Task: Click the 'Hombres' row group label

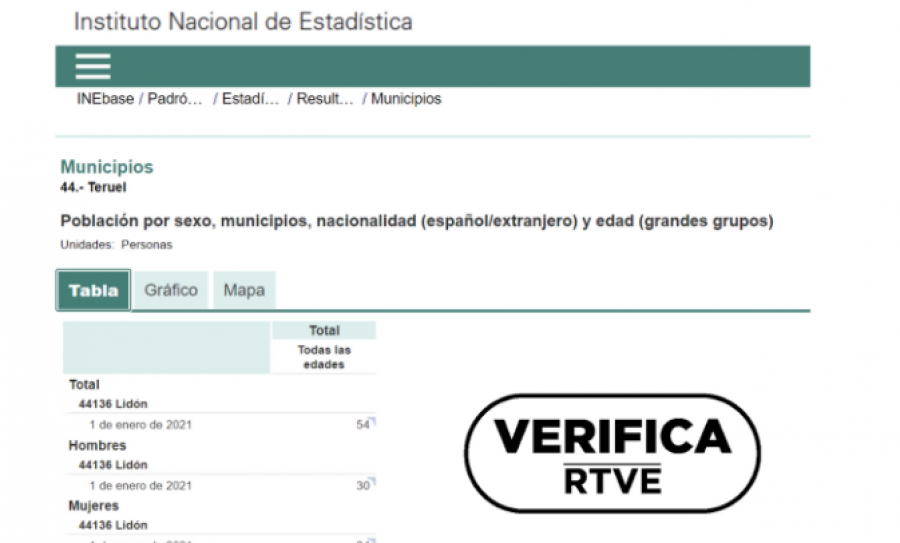Action: coord(97,445)
